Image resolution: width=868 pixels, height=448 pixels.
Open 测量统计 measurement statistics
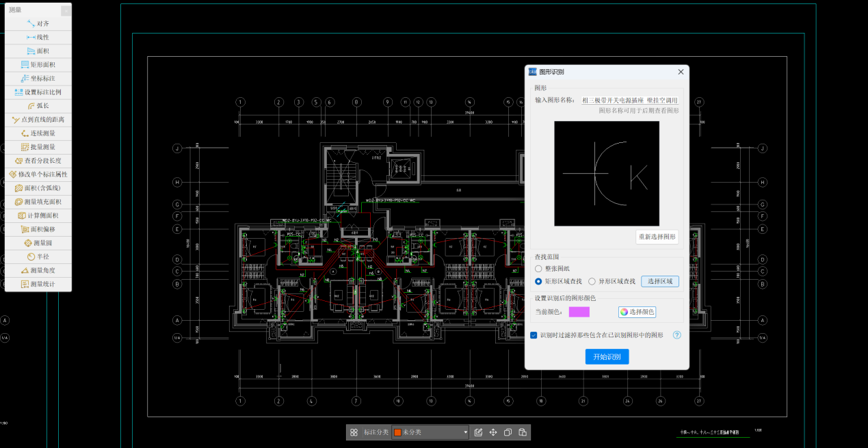(38, 284)
